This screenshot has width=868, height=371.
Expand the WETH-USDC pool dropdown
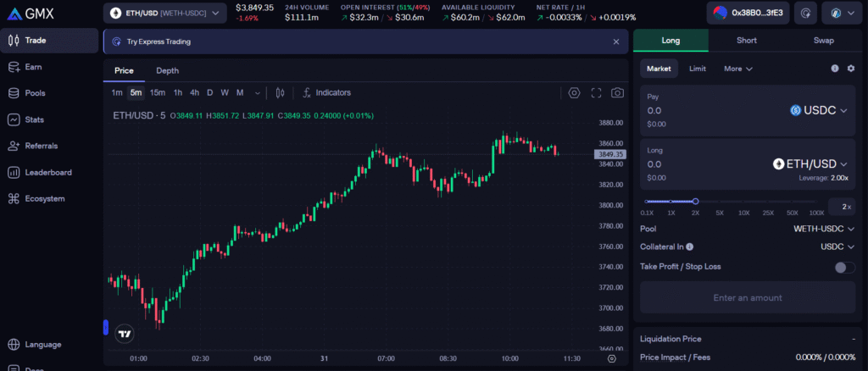[824, 229]
